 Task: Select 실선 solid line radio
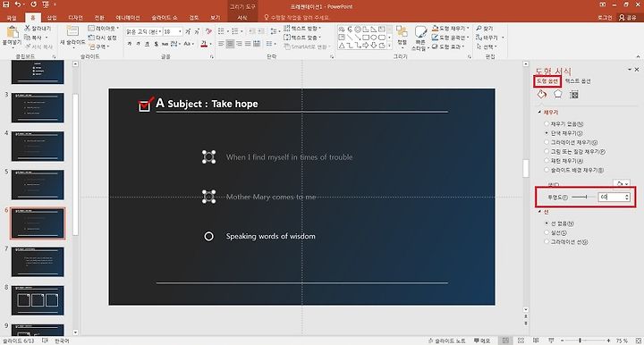click(x=547, y=232)
